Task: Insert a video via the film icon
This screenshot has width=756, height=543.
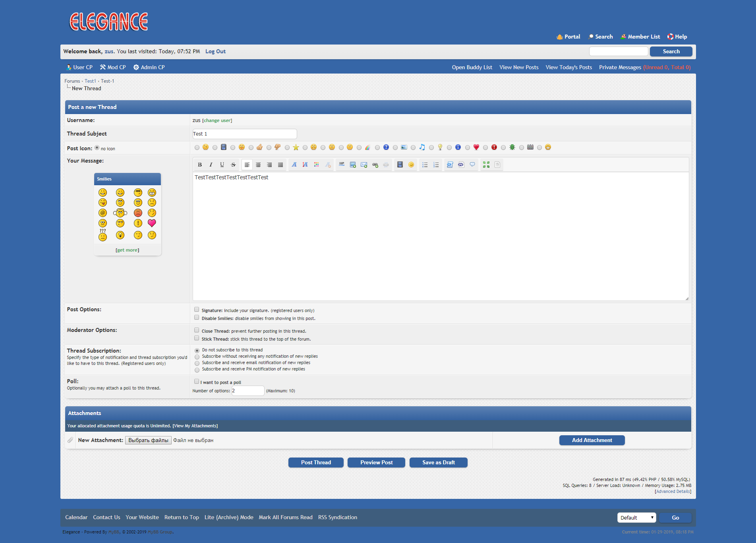Action: coord(400,165)
